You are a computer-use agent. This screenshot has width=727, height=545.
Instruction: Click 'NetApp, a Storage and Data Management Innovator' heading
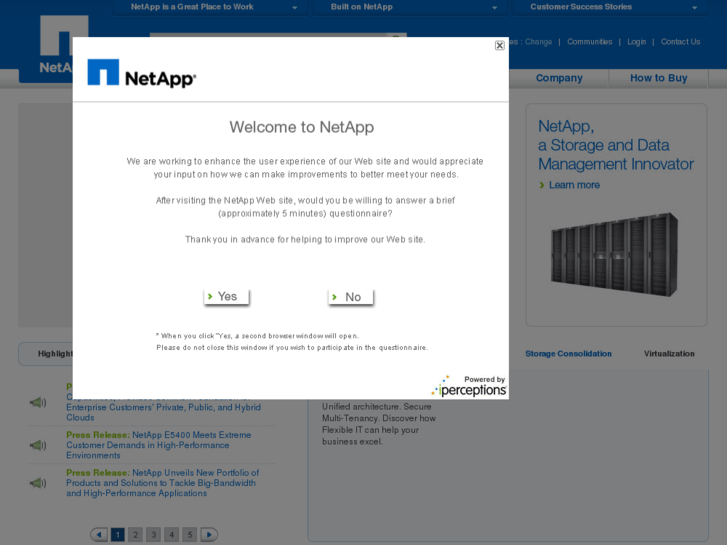(616, 145)
